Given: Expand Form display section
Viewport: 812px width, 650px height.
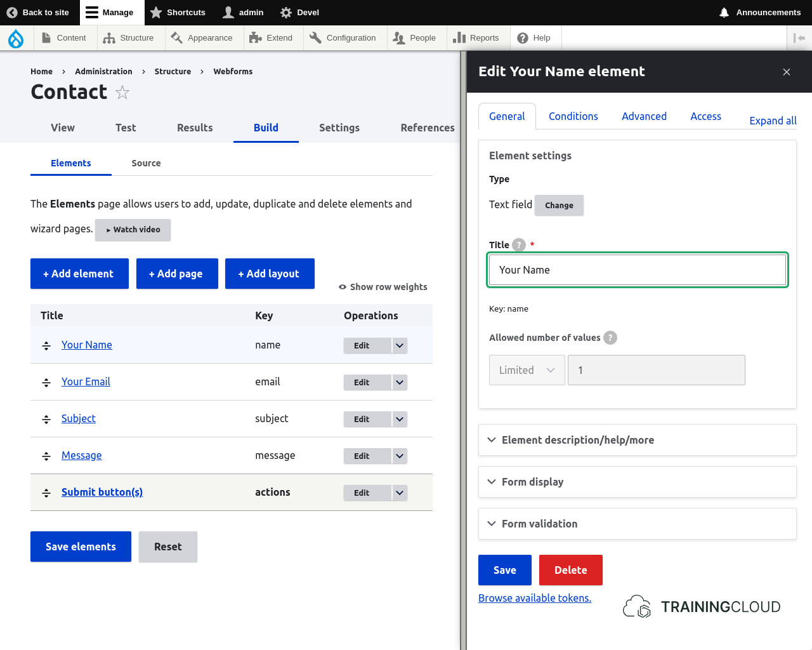Looking at the screenshot, I should click(638, 482).
